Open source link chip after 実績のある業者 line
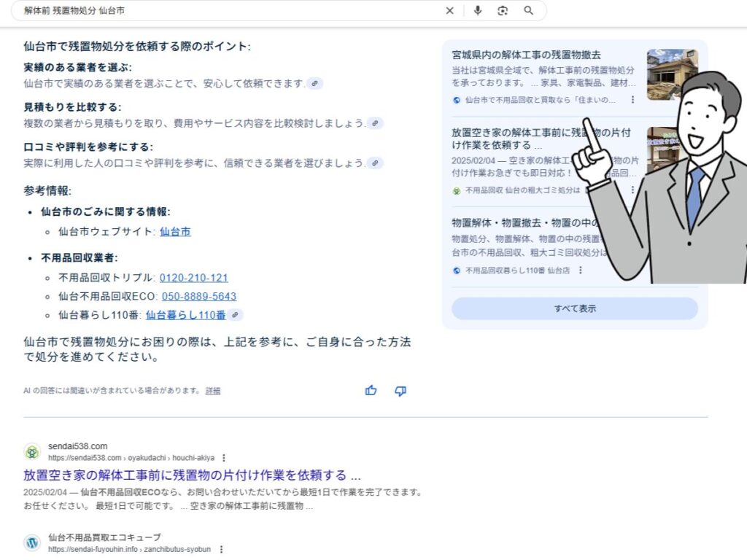747x560 pixels. tap(314, 83)
